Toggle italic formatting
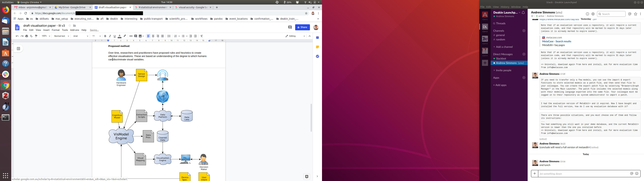This screenshot has height=181, width=644. pos(110,36)
